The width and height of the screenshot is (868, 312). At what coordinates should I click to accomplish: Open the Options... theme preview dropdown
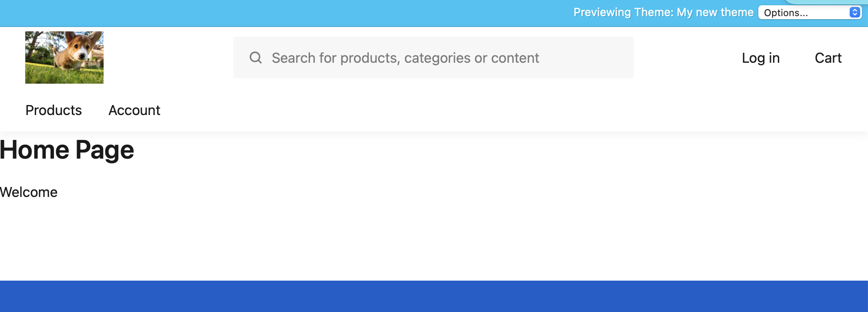click(810, 13)
